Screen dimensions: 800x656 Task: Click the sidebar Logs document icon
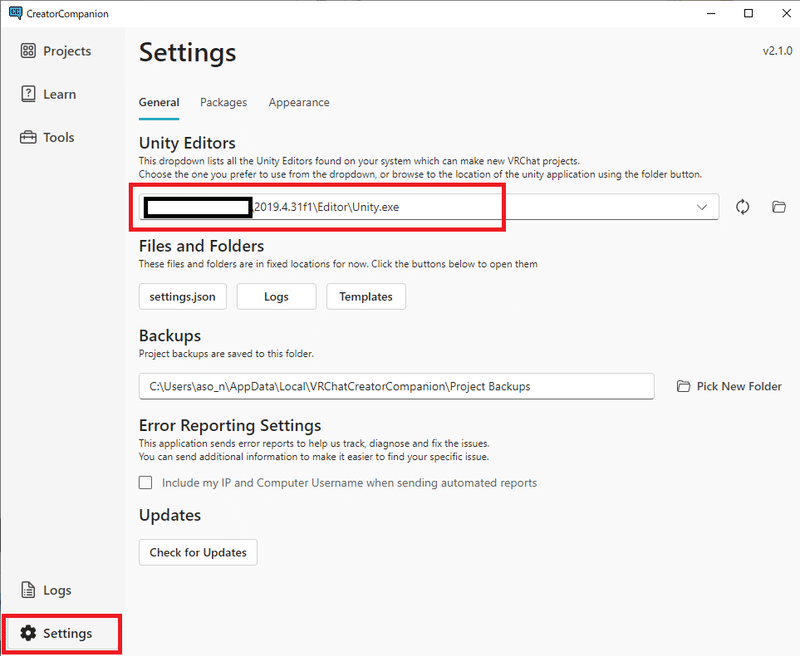[28, 590]
